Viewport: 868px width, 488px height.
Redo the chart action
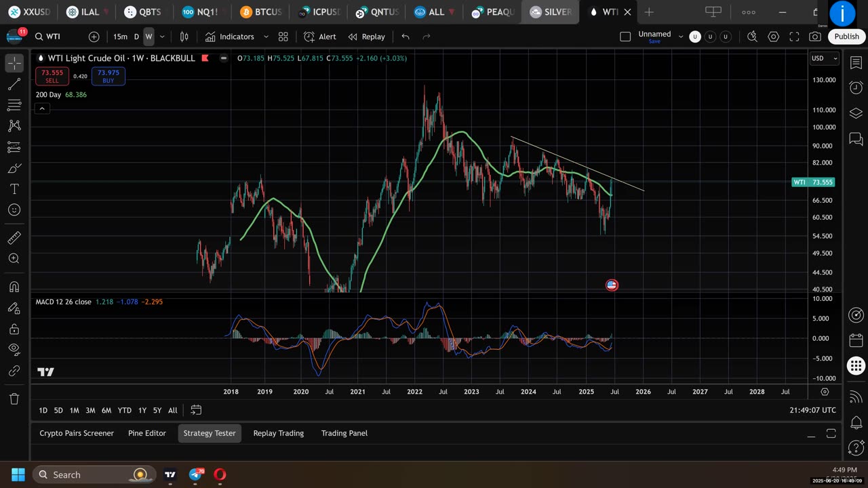point(427,37)
